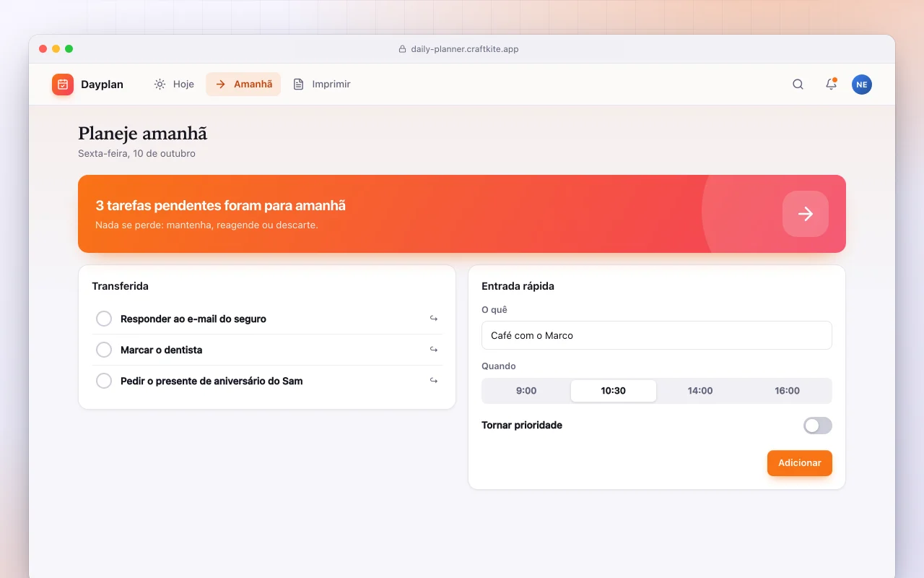Click the Dayplan calendar logo icon
The image size is (924, 578).
(x=63, y=85)
